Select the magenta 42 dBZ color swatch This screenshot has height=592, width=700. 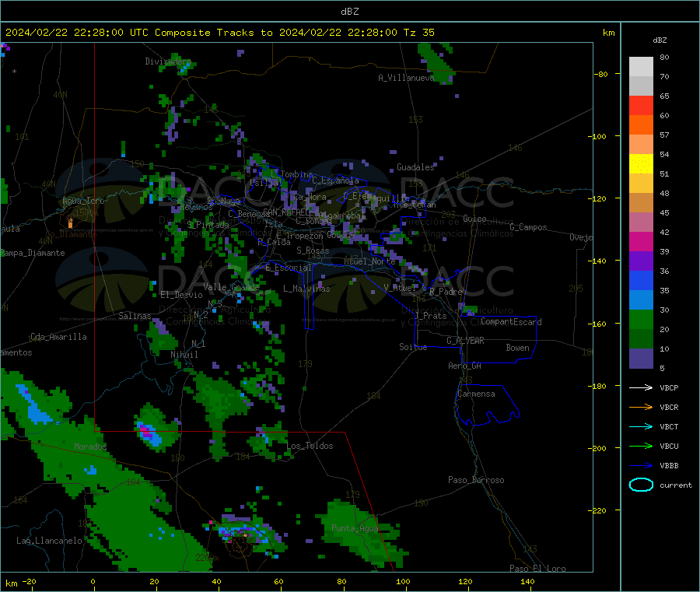641,241
